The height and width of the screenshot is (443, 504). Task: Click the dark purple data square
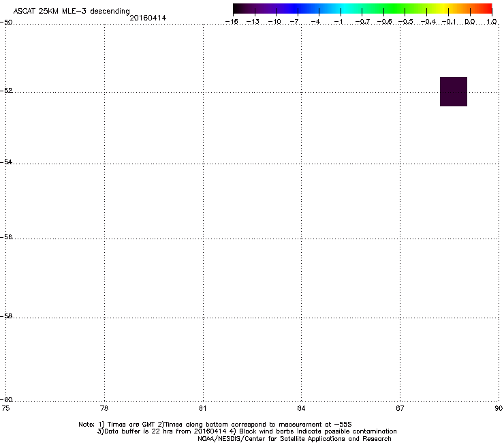[454, 92]
